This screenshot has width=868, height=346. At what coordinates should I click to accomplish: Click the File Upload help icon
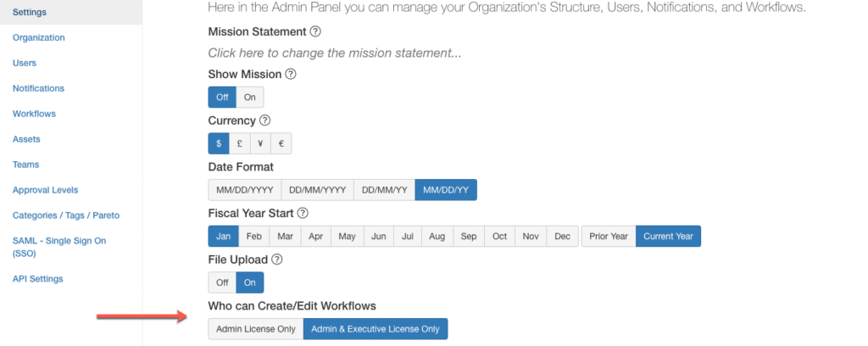[x=277, y=259]
